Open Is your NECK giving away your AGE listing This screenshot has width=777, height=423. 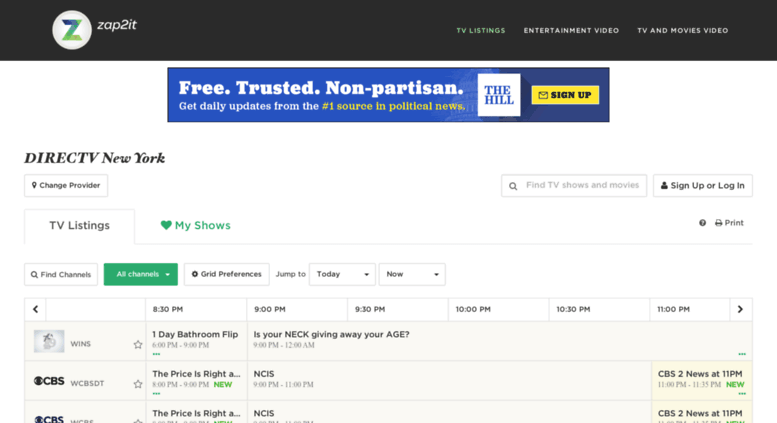[500, 341]
